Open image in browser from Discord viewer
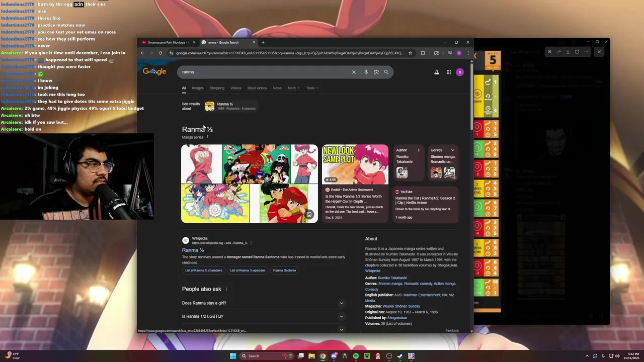Viewport: 644px width, 362px height. tap(577, 52)
